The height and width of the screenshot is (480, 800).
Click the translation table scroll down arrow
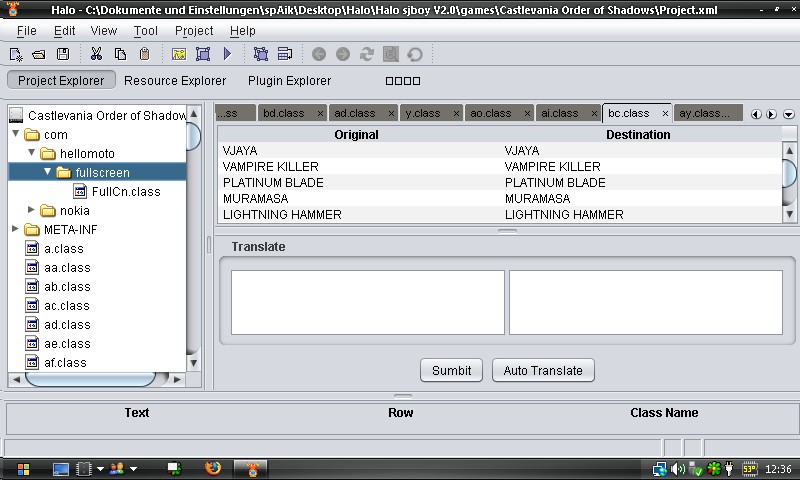click(x=789, y=214)
